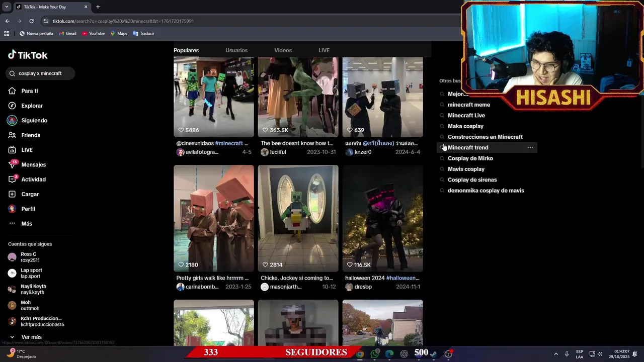Search suggestion Cosplay de Mirko
The width and height of the screenshot is (644, 362).
(x=470, y=158)
